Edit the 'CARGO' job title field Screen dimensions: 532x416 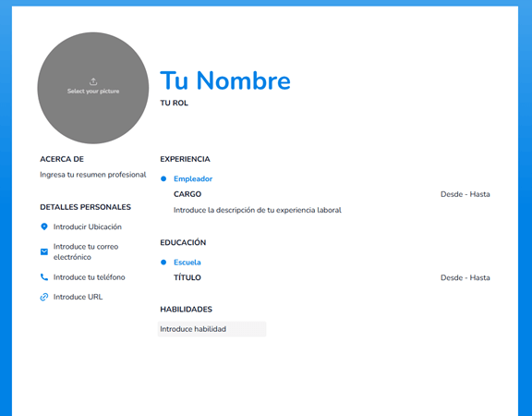[x=187, y=194]
